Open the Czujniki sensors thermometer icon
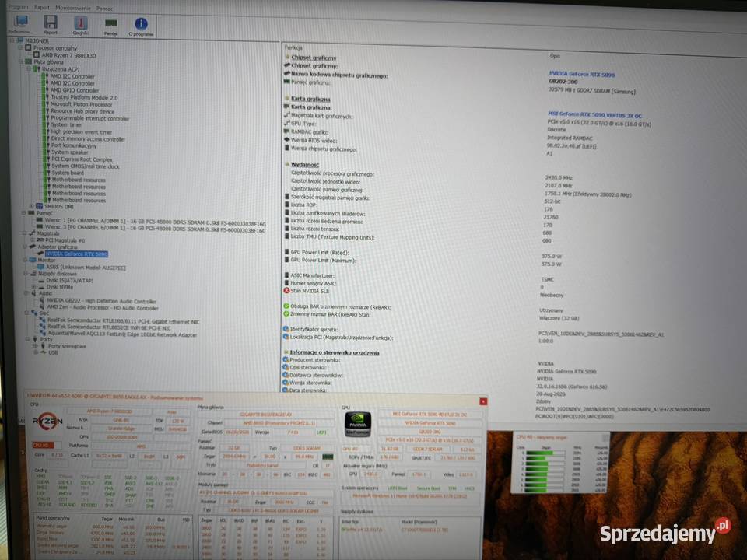The width and height of the screenshot is (747, 560). click(x=80, y=23)
